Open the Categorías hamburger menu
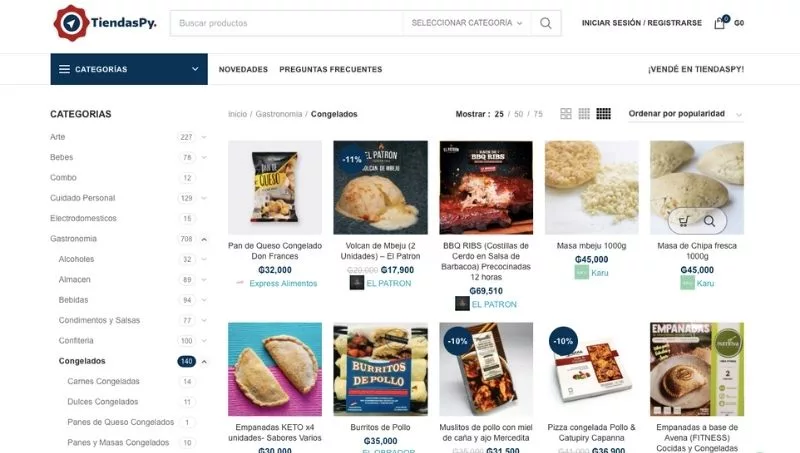This screenshot has height=453, width=800. (x=64, y=69)
